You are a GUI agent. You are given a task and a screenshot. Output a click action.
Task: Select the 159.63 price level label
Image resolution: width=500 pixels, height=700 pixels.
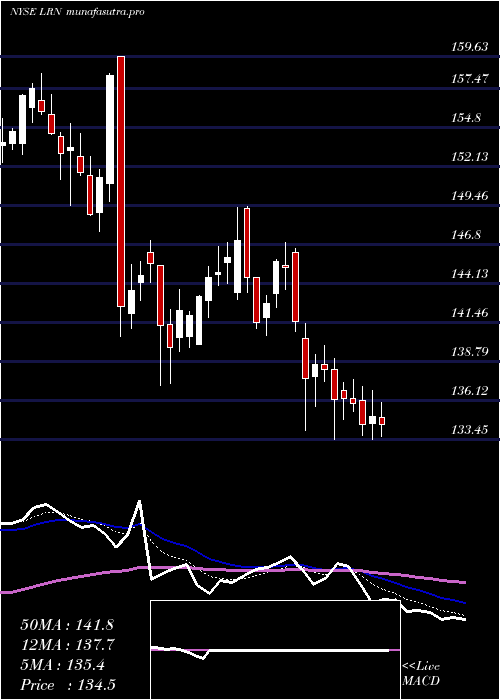click(x=469, y=46)
